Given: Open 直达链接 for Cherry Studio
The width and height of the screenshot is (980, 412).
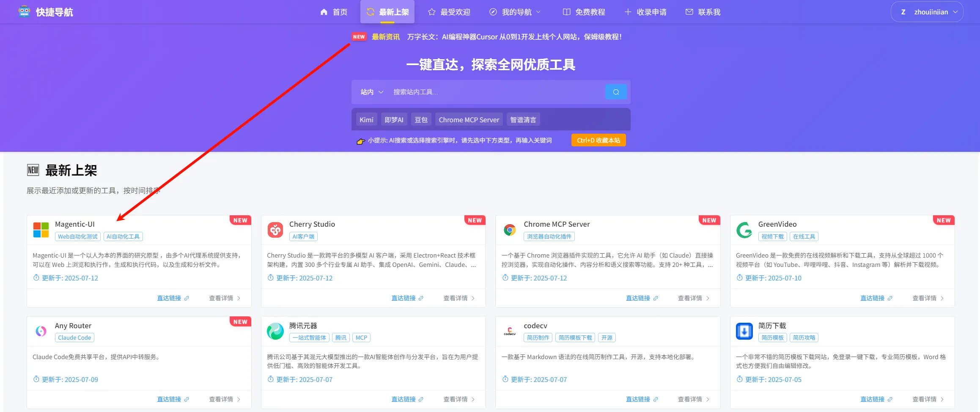Looking at the screenshot, I should coord(406,298).
